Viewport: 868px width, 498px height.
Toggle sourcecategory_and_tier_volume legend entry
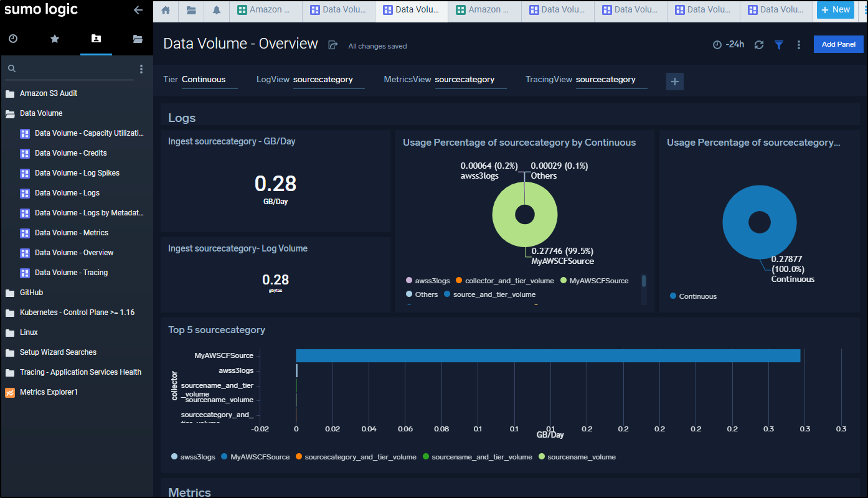click(x=356, y=457)
